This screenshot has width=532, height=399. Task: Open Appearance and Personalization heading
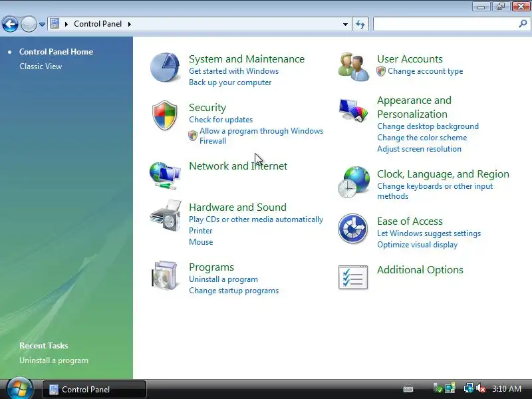point(414,107)
